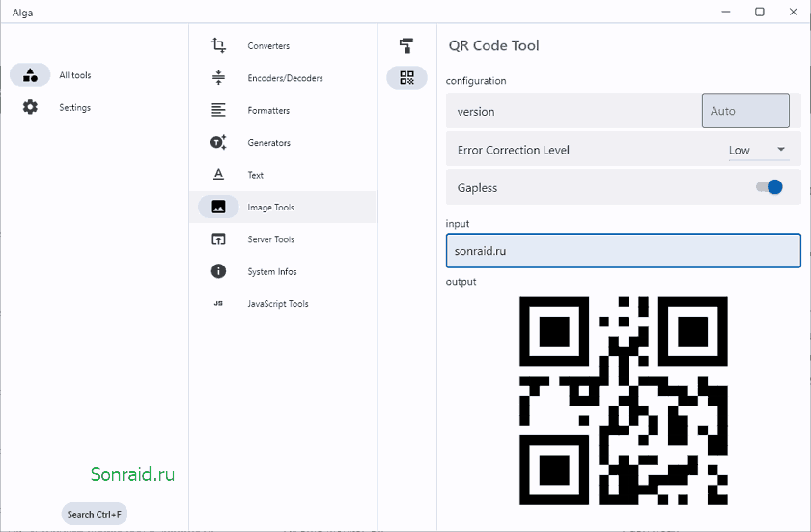The image size is (811, 532).
Task: Select the Image Tools category label
Action: pyautogui.click(x=270, y=207)
